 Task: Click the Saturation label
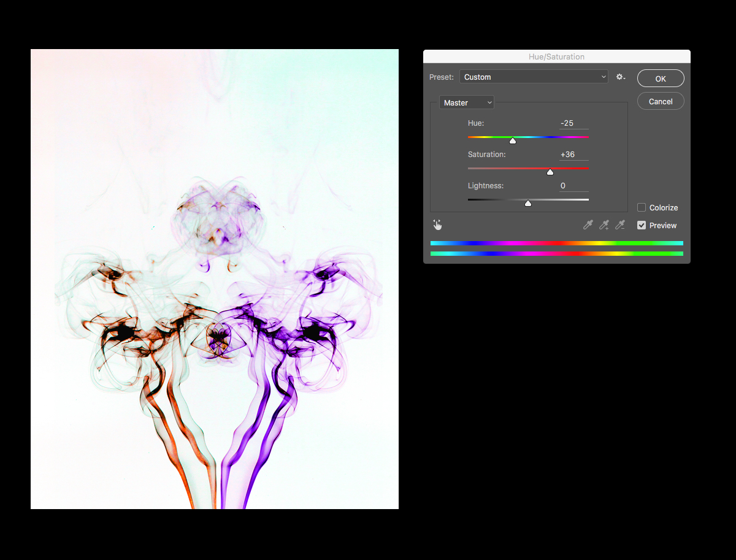pos(487,155)
